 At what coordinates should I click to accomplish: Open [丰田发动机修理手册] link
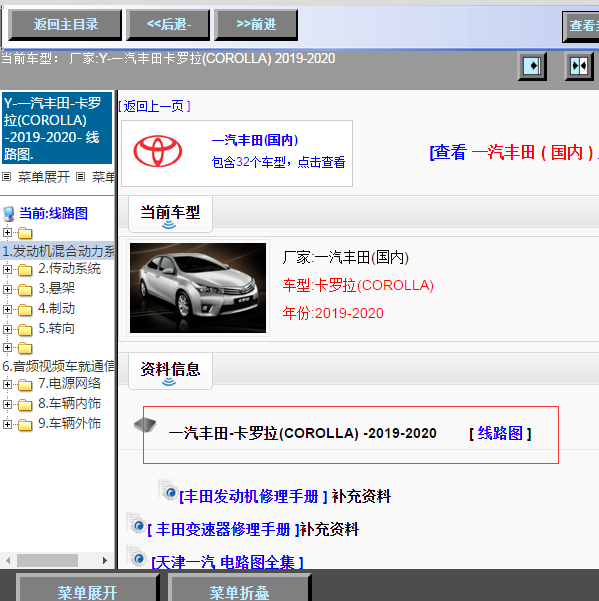point(253,496)
